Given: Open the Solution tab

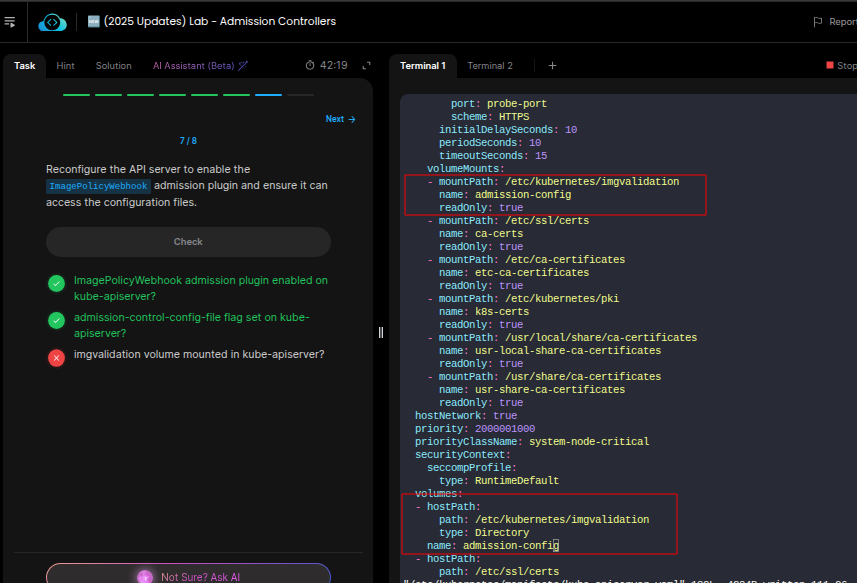Looking at the screenshot, I should point(113,66).
